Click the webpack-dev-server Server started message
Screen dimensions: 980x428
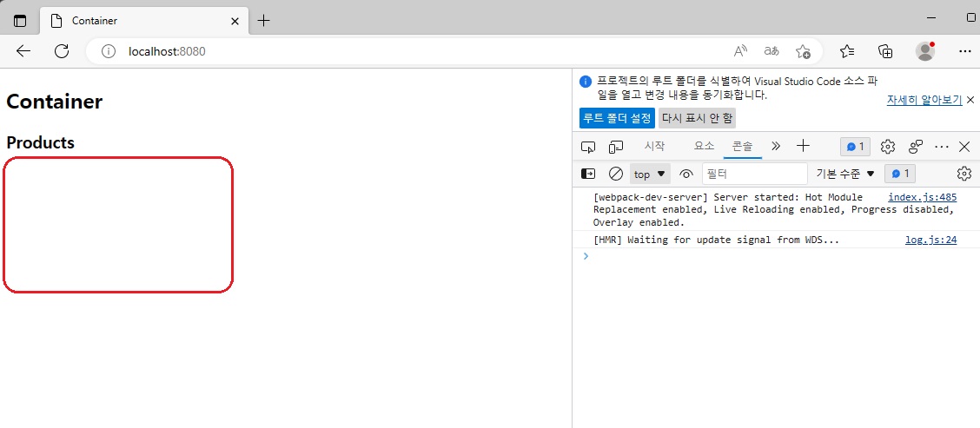[774, 210]
